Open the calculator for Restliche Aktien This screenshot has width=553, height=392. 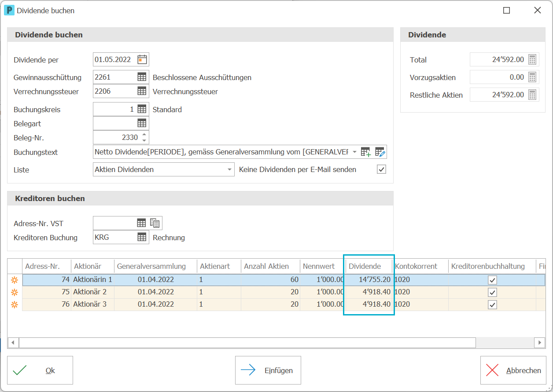click(532, 95)
